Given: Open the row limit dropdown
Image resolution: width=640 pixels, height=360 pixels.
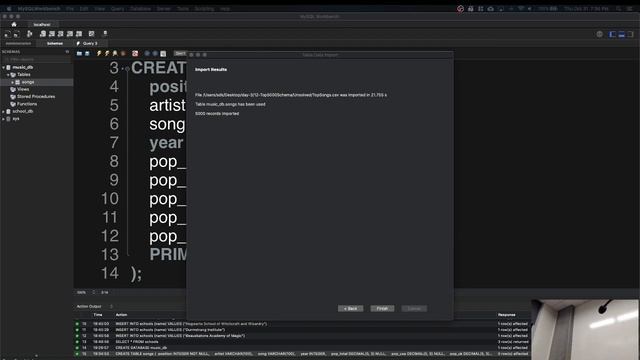Looking at the screenshot, I should [180, 53].
